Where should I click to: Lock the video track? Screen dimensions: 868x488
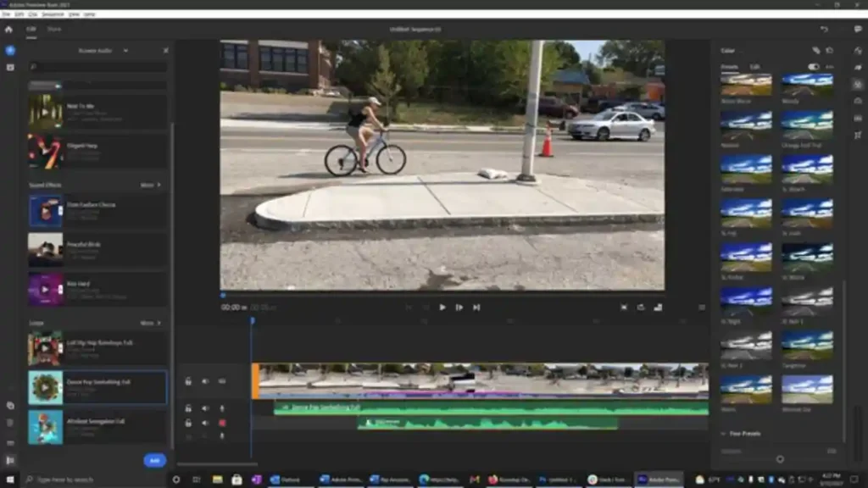pos(188,381)
